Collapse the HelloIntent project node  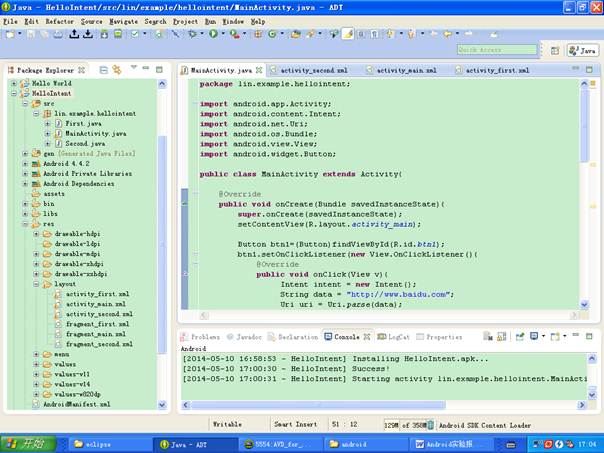[14, 93]
